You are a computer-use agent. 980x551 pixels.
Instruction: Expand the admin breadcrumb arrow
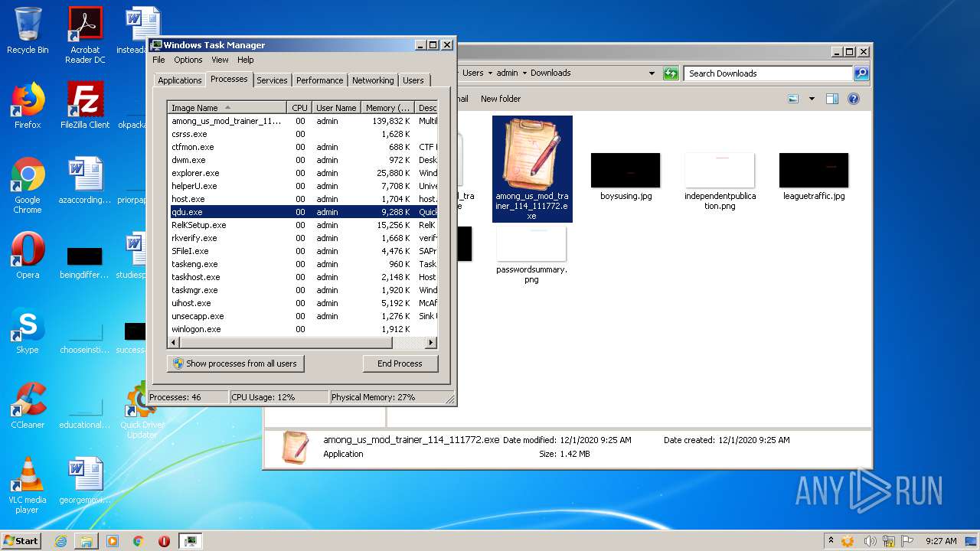click(x=524, y=73)
